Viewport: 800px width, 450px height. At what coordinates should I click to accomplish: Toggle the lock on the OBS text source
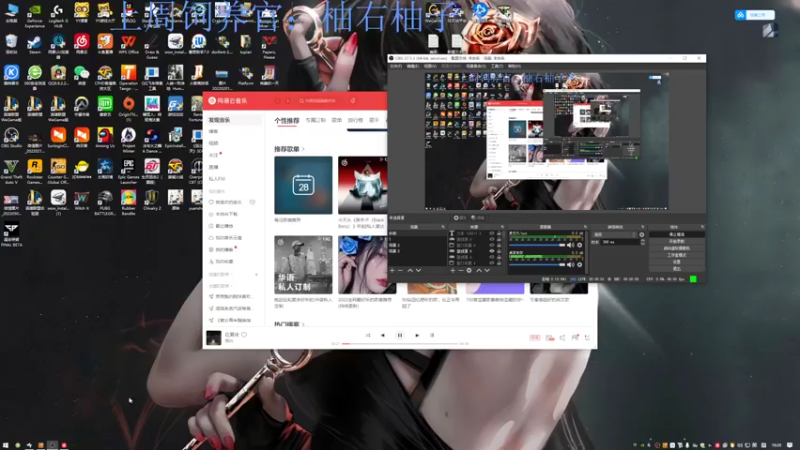pos(499,233)
